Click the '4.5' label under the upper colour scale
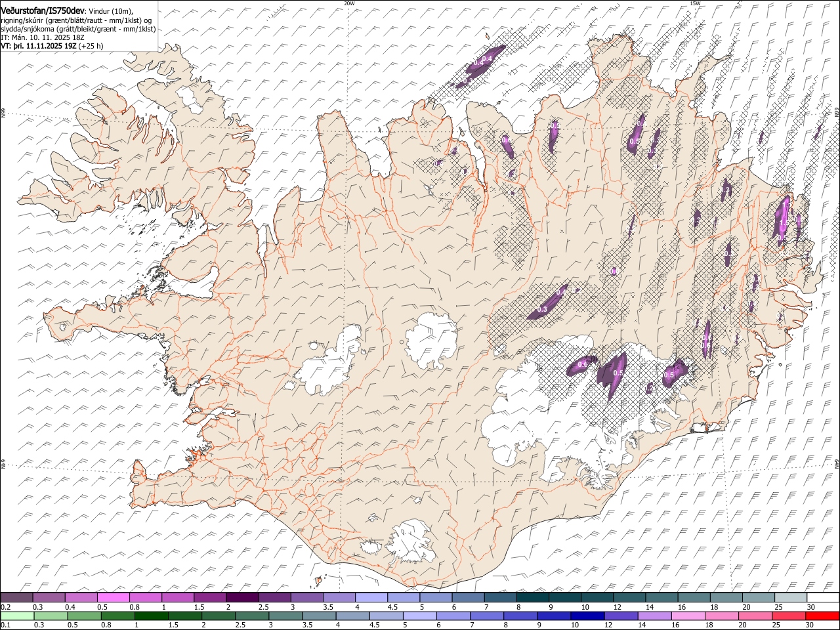Screen dimensions: 840x630 coord(392,607)
